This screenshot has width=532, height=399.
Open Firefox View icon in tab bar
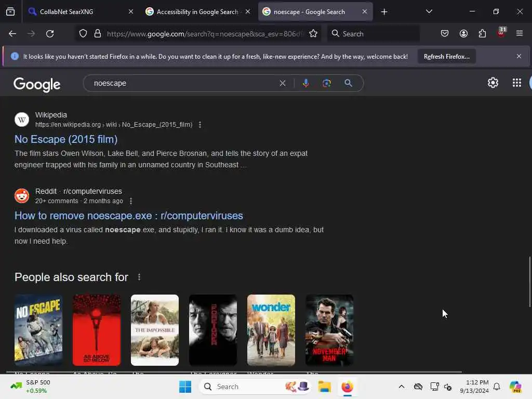coord(10,11)
